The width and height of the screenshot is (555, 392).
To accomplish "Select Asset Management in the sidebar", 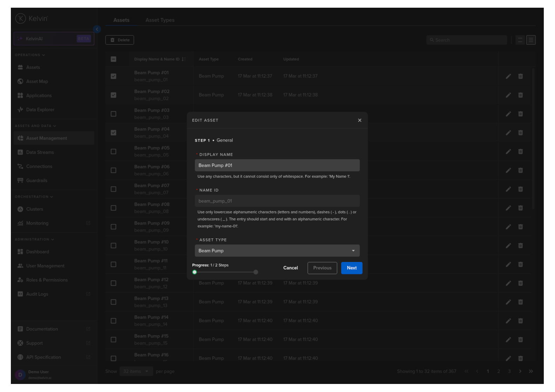I will click(x=46, y=138).
